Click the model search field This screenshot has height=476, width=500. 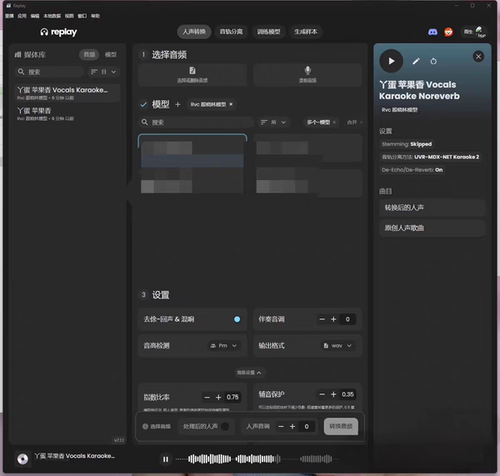pos(196,122)
